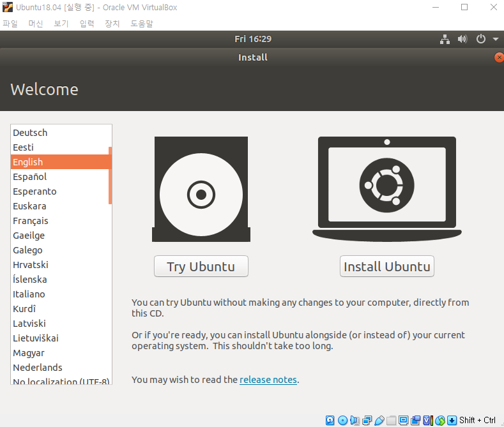
Task: Click the laptop with Ubuntu logo illustration
Action: pos(387,189)
